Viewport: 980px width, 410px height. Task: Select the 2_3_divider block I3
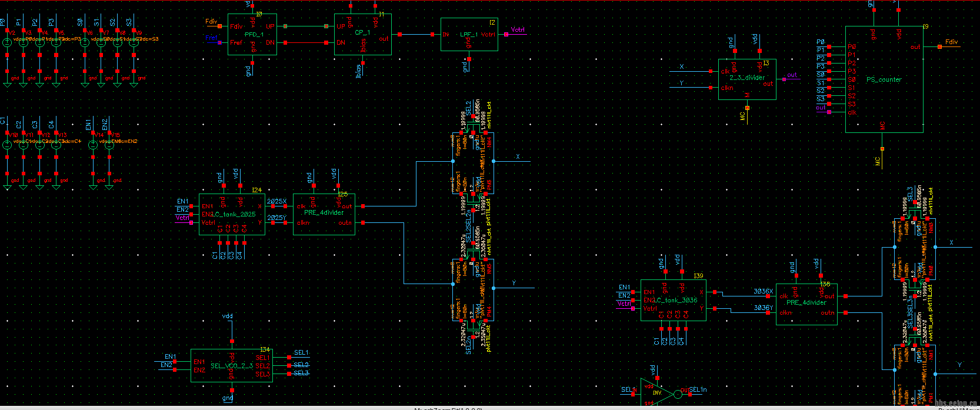pyautogui.click(x=747, y=79)
